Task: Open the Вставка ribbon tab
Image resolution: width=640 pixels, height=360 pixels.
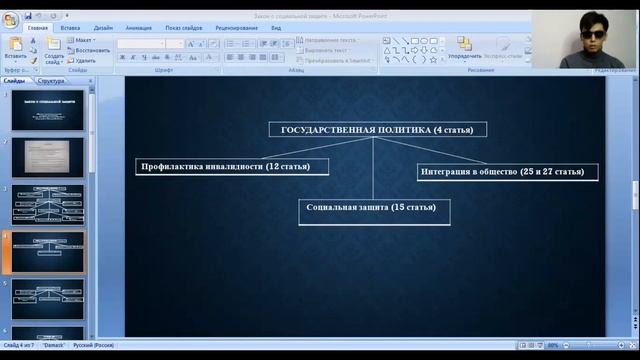Action: [70, 28]
